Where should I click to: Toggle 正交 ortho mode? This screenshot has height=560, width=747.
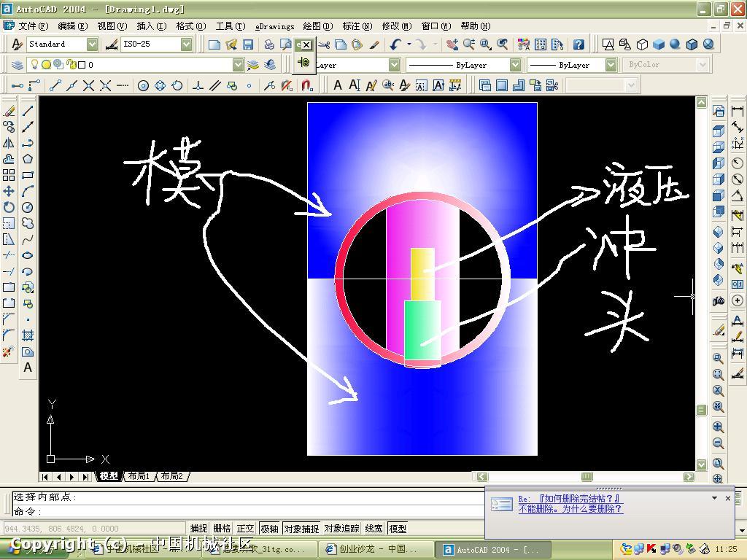(245, 529)
